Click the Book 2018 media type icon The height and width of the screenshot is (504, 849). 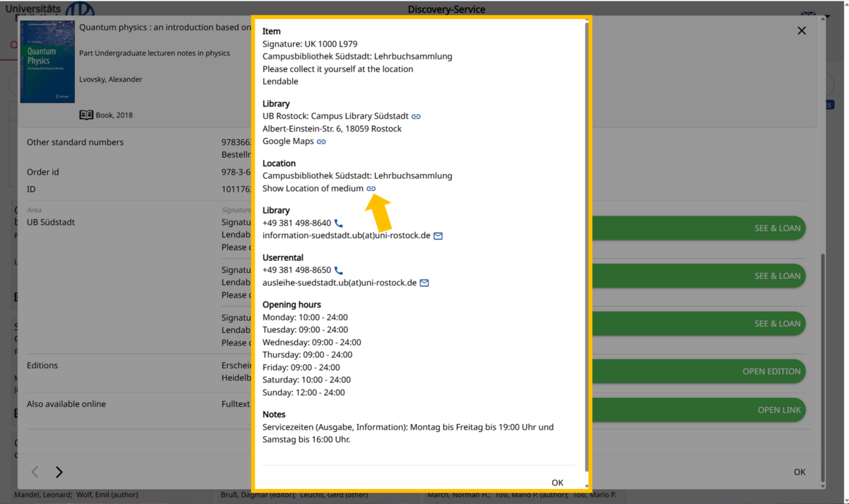[x=86, y=115]
